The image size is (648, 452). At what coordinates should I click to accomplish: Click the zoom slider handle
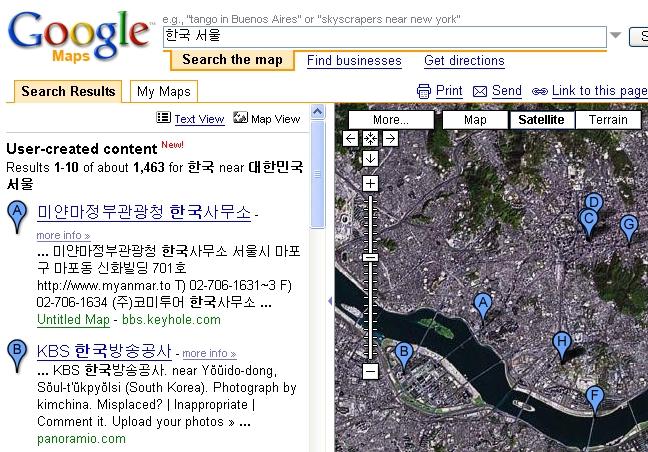[370, 257]
